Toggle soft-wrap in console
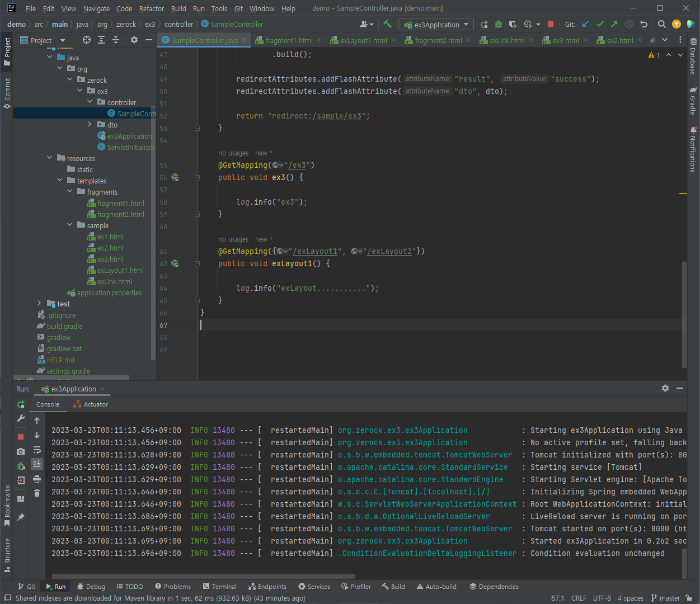 point(37,450)
